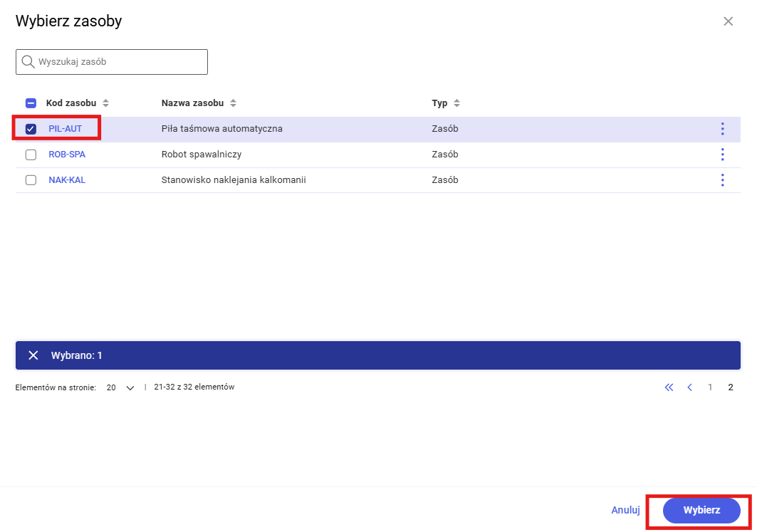Image resolution: width=757 pixels, height=532 pixels.
Task: Sort by Typ column
Action: 456,103
